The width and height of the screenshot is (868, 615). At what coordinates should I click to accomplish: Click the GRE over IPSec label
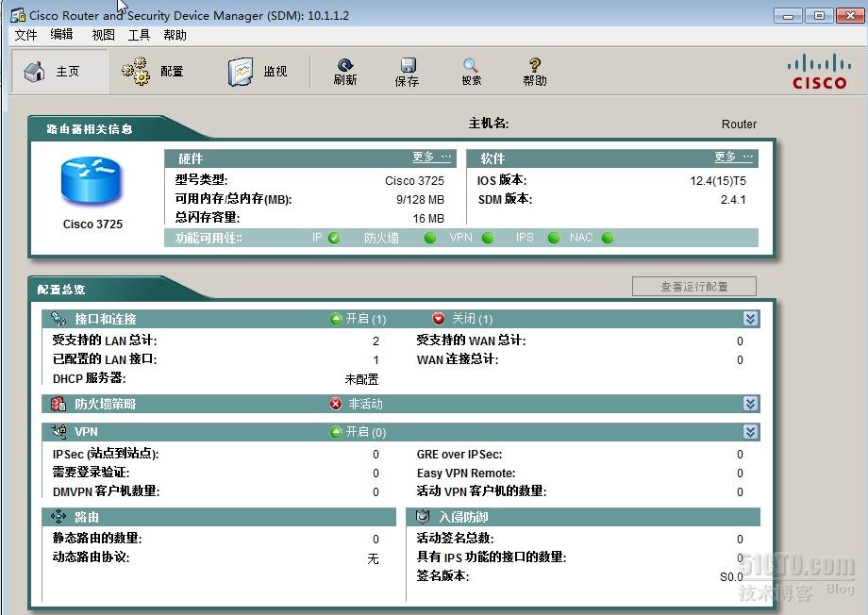click(459, 455)
